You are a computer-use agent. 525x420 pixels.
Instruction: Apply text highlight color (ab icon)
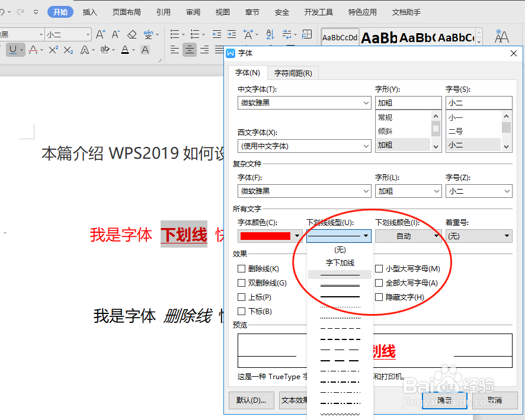point(105,50)
